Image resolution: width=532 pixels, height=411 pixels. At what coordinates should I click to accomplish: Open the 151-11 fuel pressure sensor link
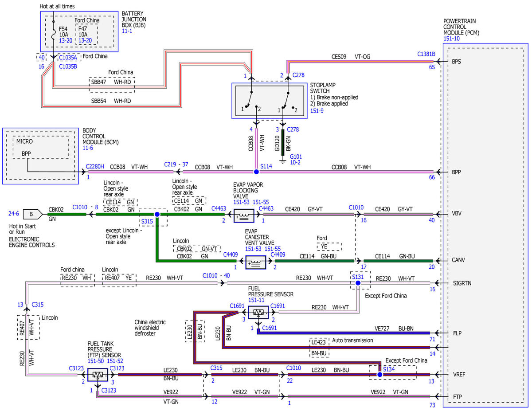[x=257, y=300]
